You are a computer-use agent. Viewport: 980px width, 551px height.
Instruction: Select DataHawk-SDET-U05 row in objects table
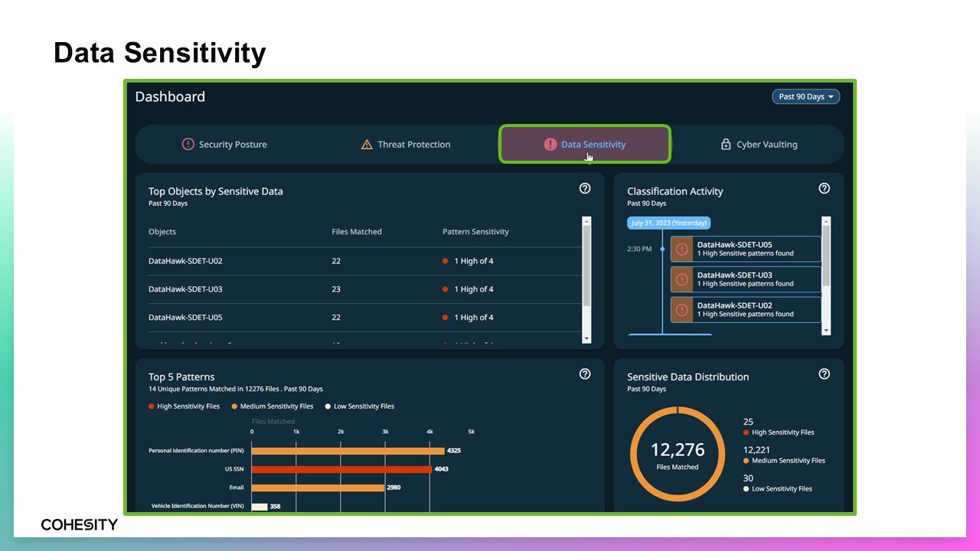click(364, 318)
